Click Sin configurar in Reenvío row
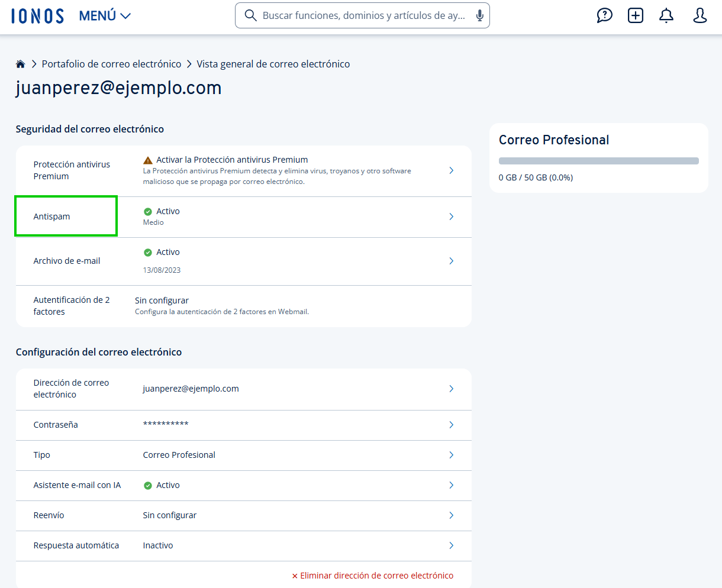The width and height of the screenshot is (722, 588). 169,515
